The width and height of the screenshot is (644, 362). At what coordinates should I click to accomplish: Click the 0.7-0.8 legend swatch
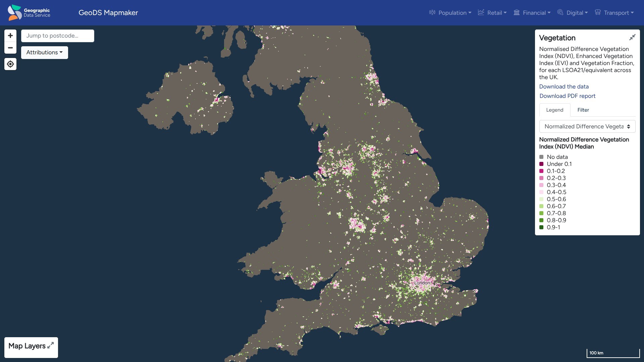[541, 213]
